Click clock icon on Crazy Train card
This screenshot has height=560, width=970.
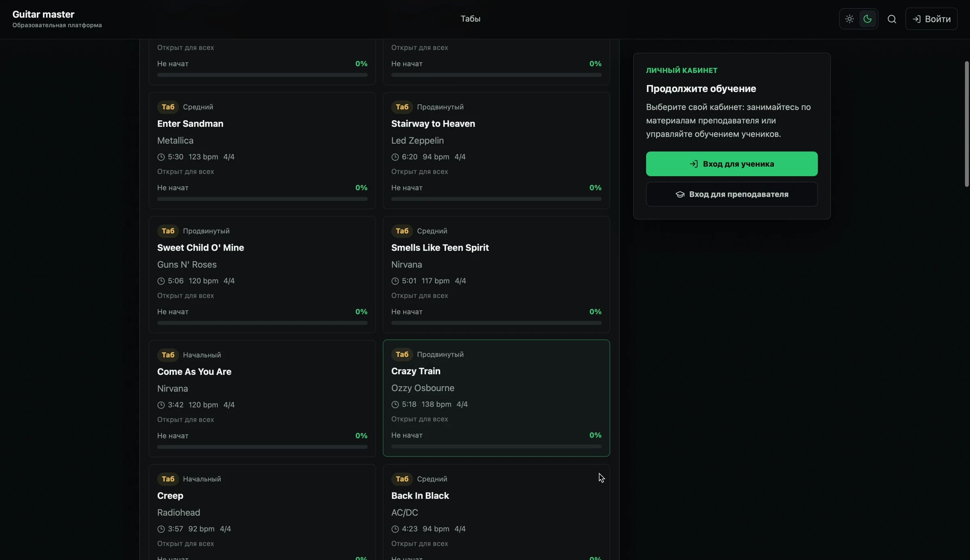pos(395,405)
